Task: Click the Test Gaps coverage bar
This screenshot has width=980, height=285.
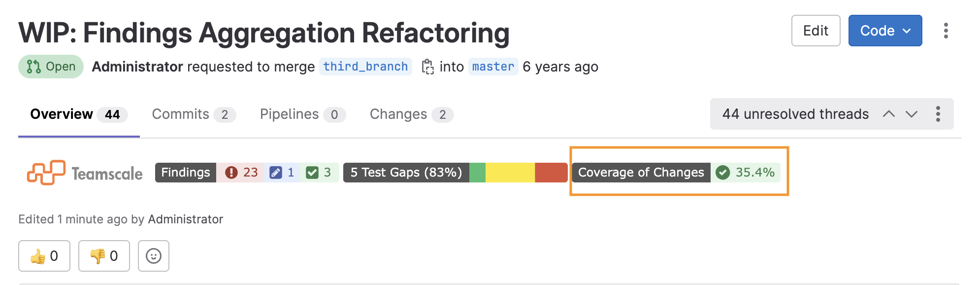Action: point(517,173)
